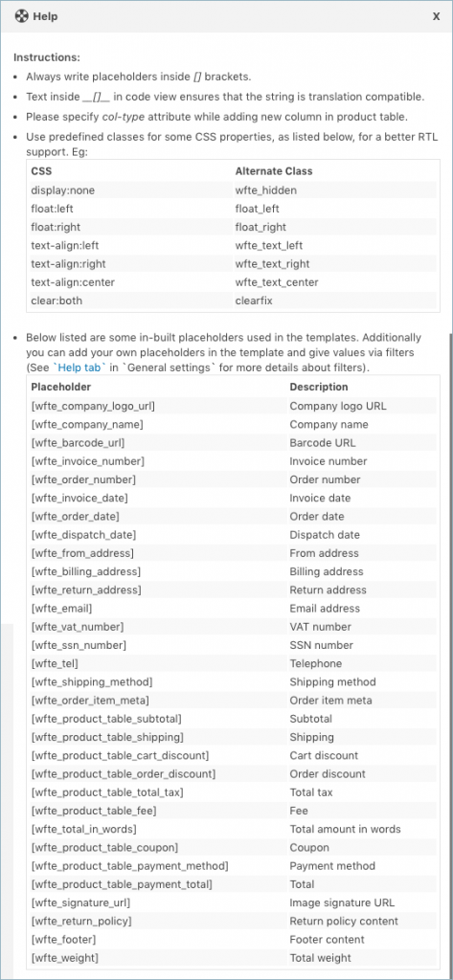Image resolution: width=453 pixels, height=980 pixels.
Task: Select the wfte_hidden alternate class cell
Action: (266, 190)
